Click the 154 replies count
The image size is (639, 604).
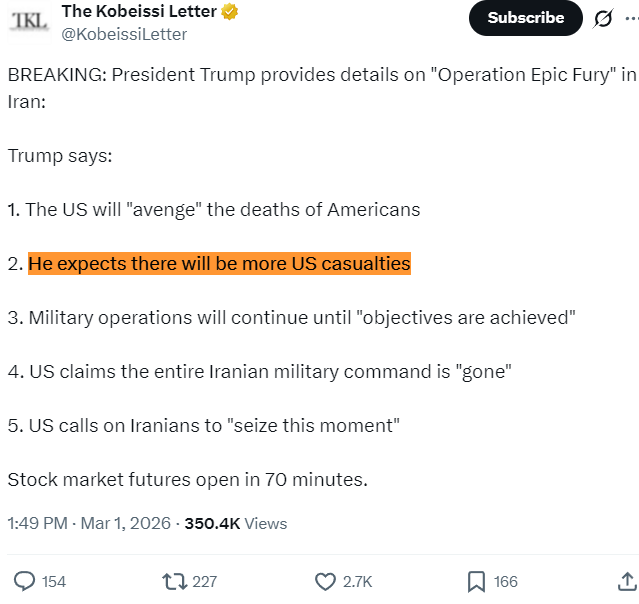[x=54, y=581]
